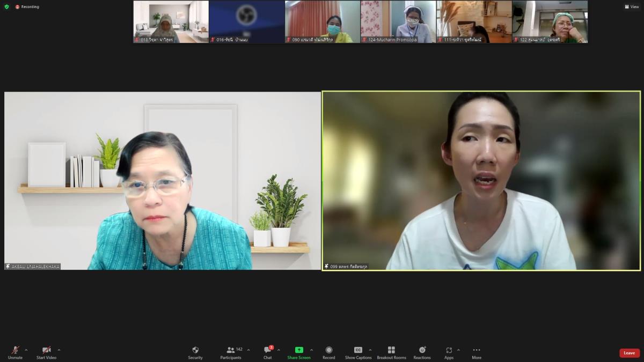644x362 pixels.
Task: Click the green encryption shield icon
Action: (x=6, y=6)
